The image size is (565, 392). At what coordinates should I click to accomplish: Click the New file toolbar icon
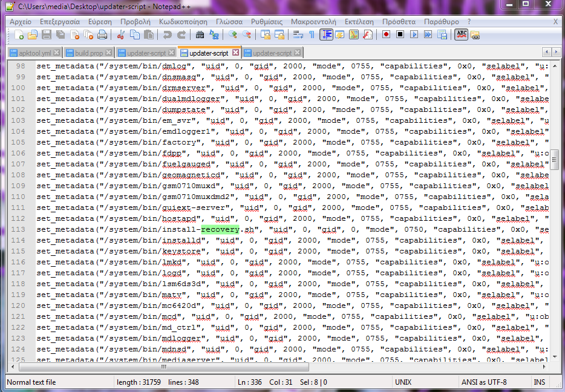19,34
